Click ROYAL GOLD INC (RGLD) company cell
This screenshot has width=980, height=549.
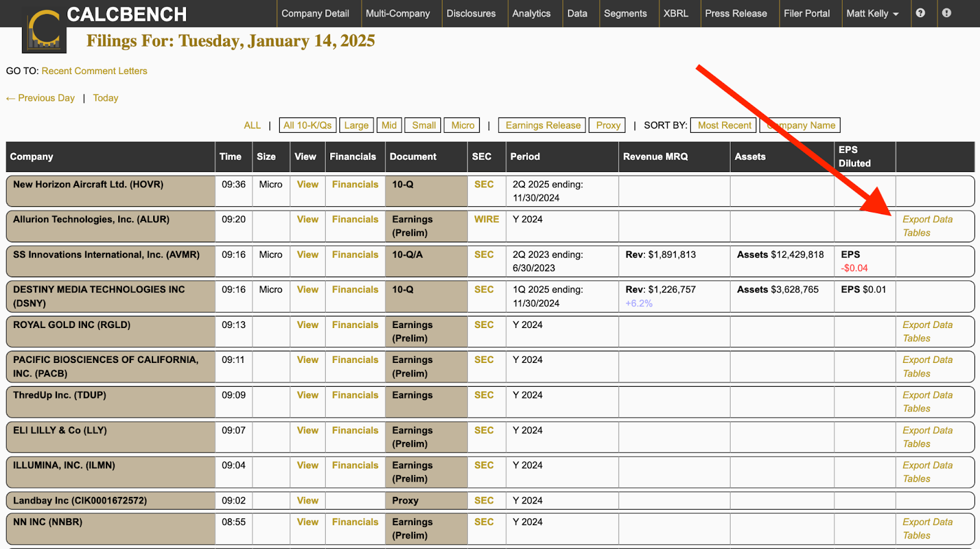[111, 332]
